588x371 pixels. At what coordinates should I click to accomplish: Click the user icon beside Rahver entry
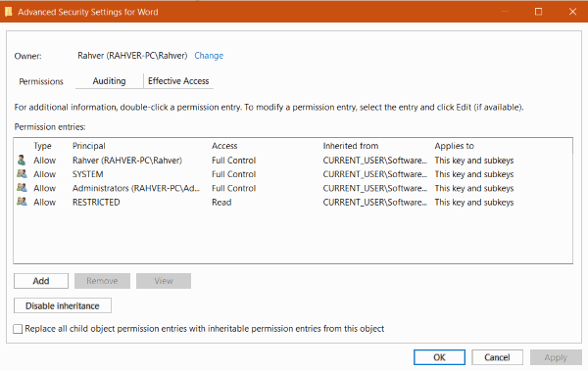tap(22, 160)
